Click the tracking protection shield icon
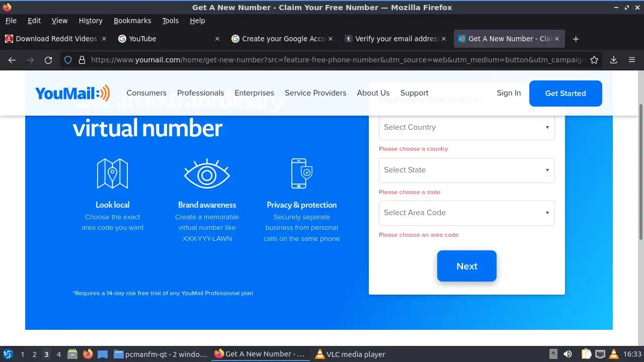Screen dimensions: 644x362 (x=68, y=60)
